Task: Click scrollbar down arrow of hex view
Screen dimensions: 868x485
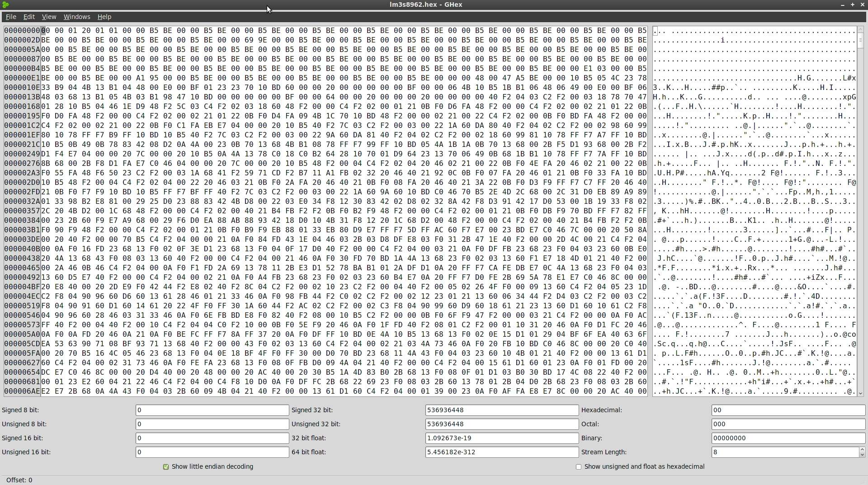Action: (860, 394)
